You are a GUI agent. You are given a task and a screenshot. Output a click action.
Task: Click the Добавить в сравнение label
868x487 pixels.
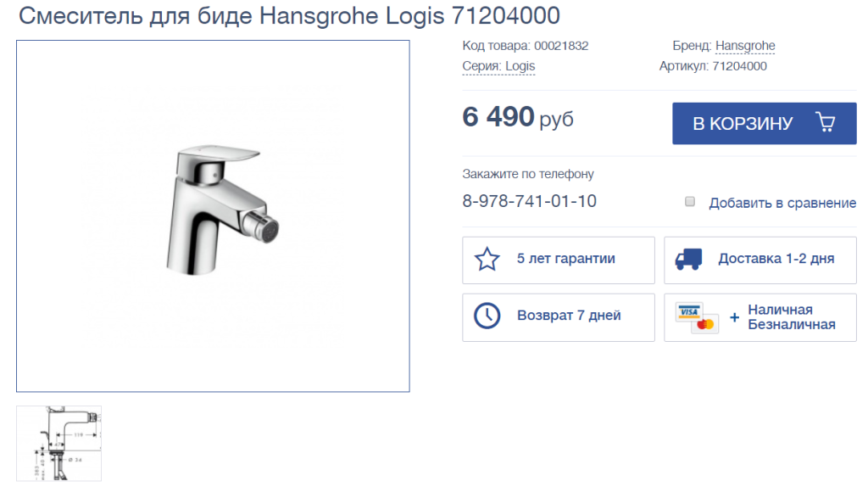[782, 204]
